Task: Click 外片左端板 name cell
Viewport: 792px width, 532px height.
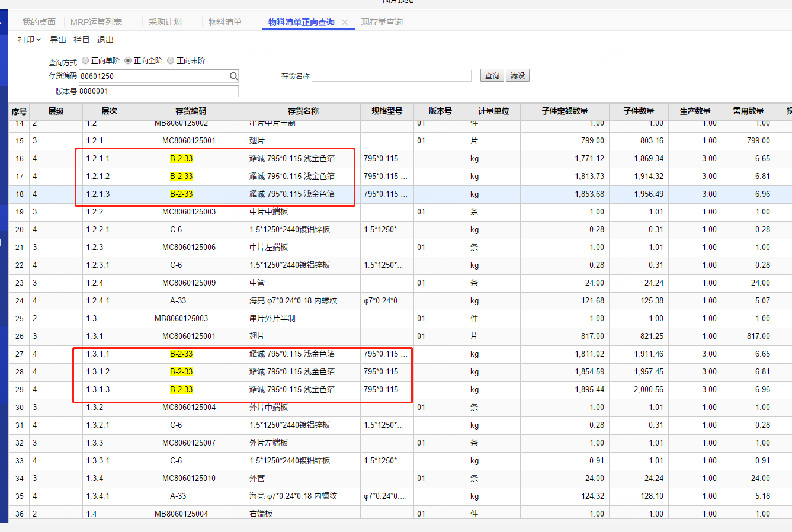Action: coord(269,443)
